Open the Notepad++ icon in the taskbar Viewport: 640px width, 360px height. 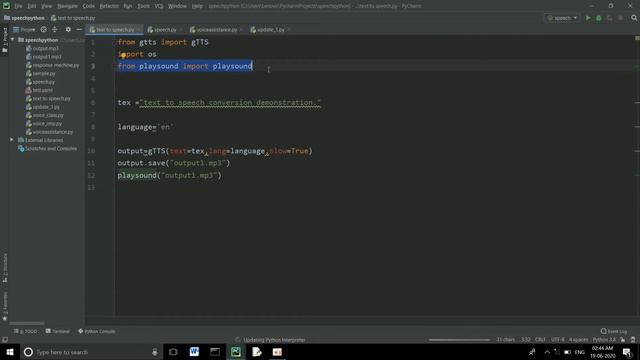click(x=257, y=352)
